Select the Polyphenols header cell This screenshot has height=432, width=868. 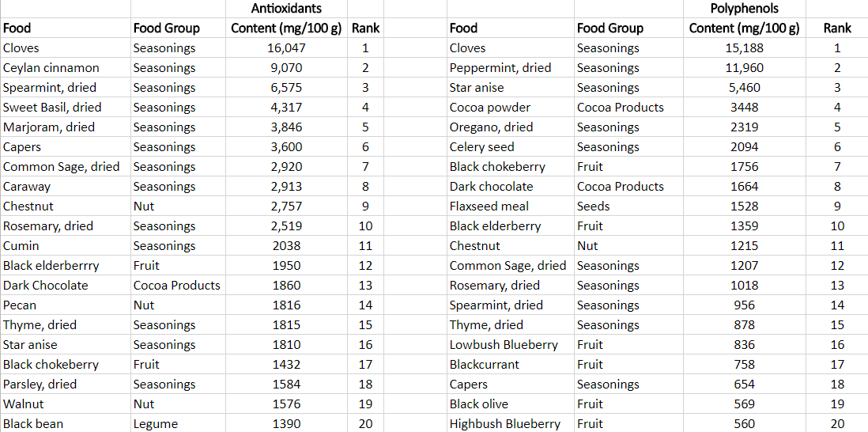pos(745,8)
